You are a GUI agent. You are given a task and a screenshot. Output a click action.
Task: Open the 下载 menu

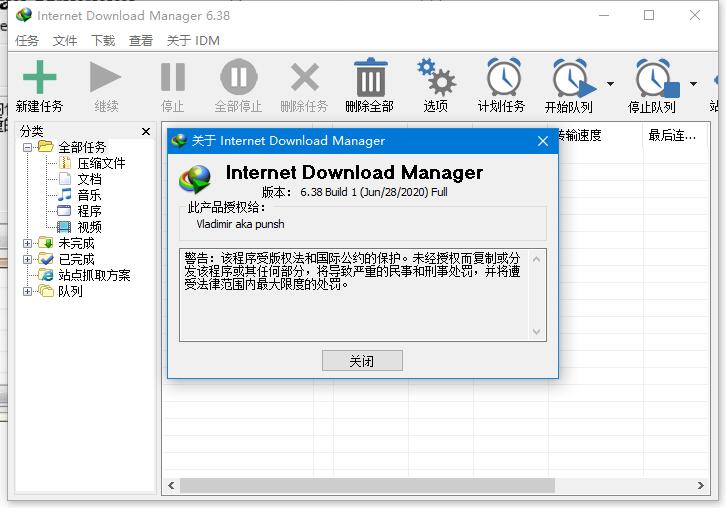(x=103, y=41)
